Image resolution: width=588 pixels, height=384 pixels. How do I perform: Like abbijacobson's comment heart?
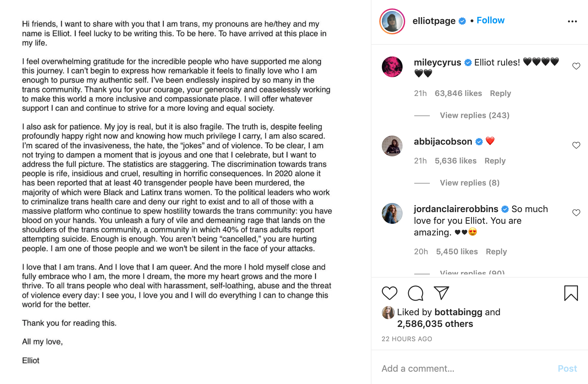point(577,145)
